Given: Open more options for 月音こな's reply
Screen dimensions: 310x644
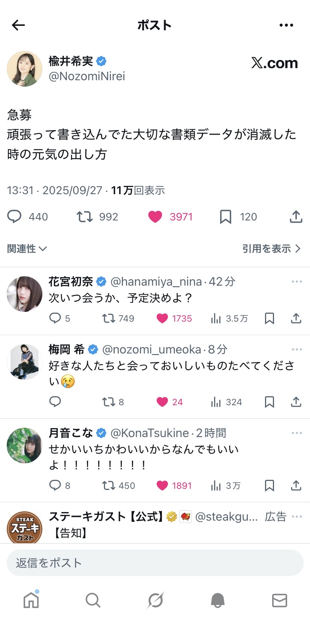Looking at the screenshot, I should [x=297, y=433].
